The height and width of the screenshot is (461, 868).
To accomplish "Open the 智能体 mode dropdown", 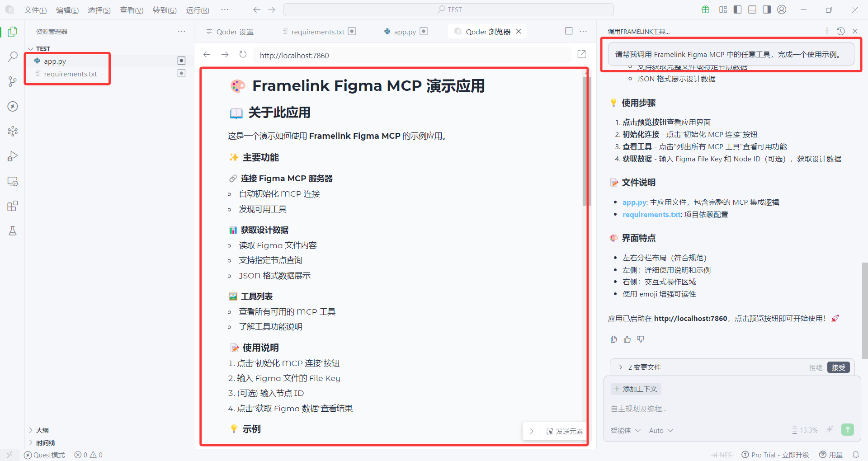I will click(625, 430).
